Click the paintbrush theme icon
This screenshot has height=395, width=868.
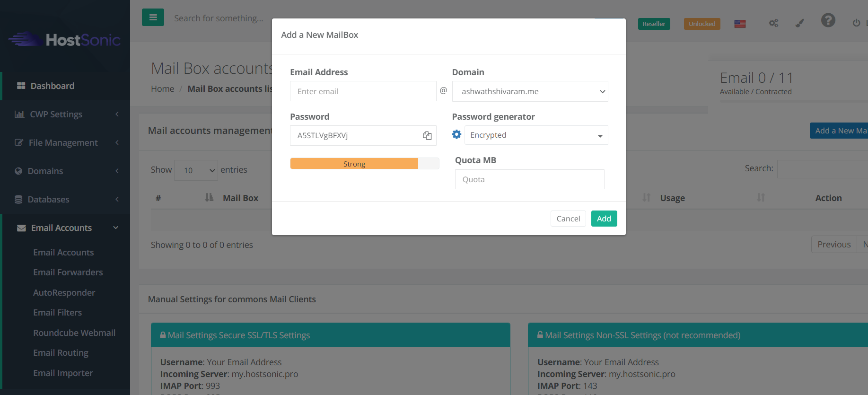(799, 23)
